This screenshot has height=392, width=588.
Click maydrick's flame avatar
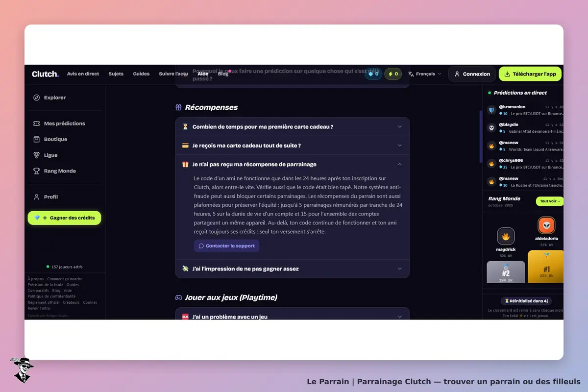click(506, 236)
